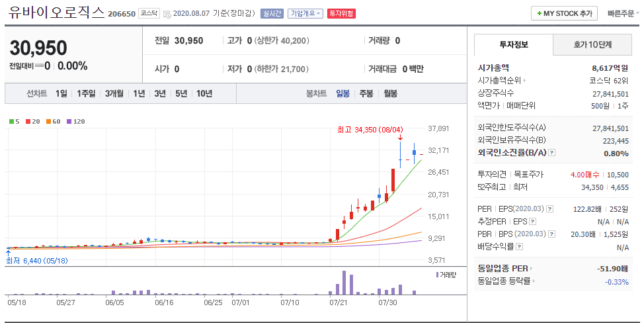The width and height of the screenshot is (644, 323).
Task: Click the 상한가 40,200 text
Action: point(282,40)
